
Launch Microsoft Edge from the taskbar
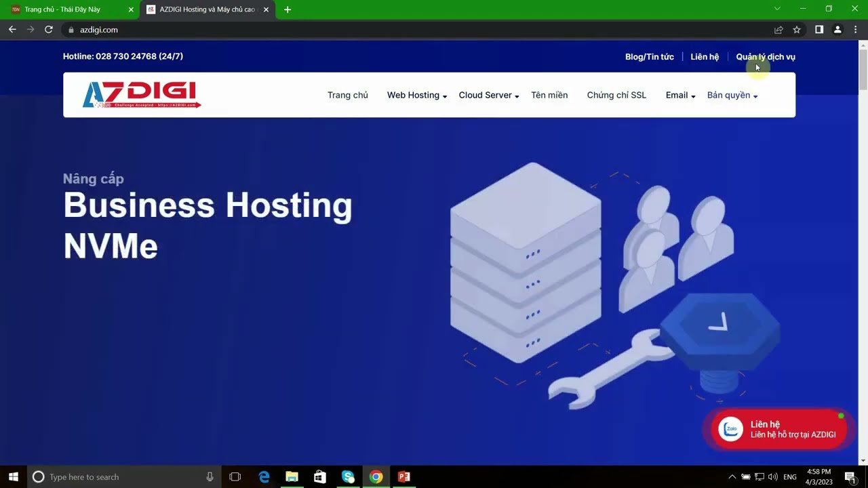pyautogui.click(x=264, y=476)
